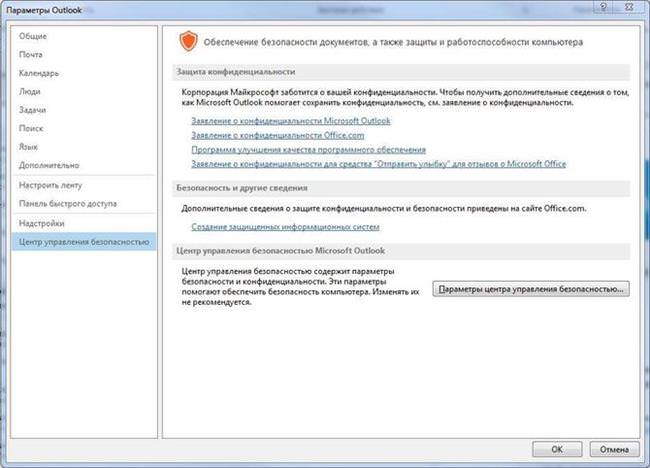Click the Защита конфиденциальности section header
The height and width of the screenshot is (468, 650).
point(401,72)
